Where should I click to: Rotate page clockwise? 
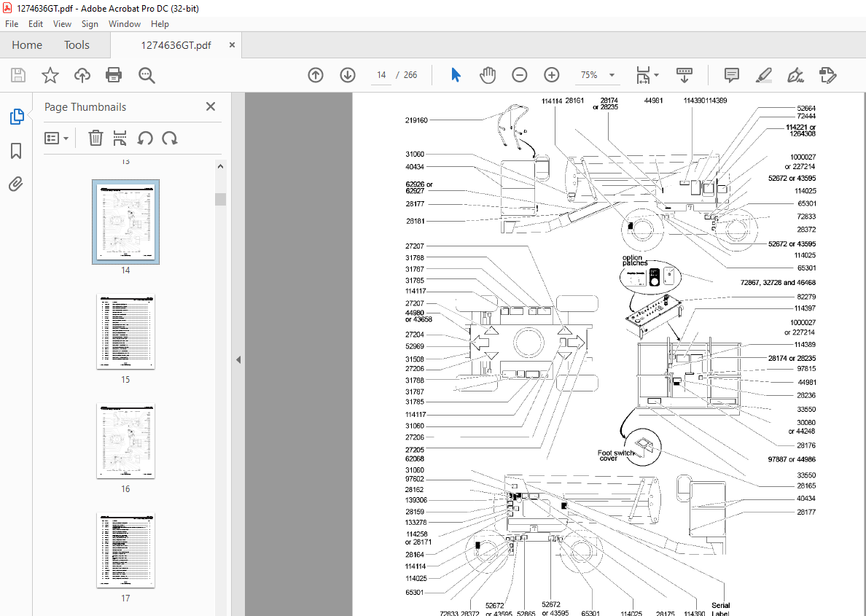[x=170, y=138]
